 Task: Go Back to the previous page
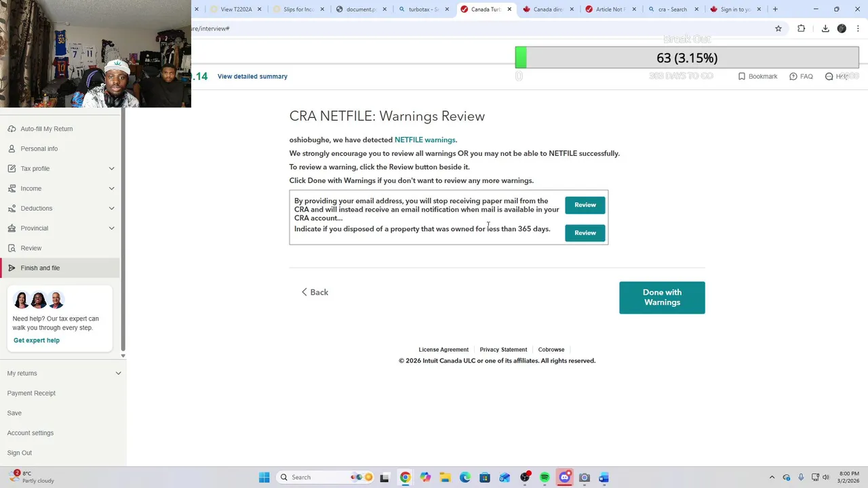tap(315, 292)
